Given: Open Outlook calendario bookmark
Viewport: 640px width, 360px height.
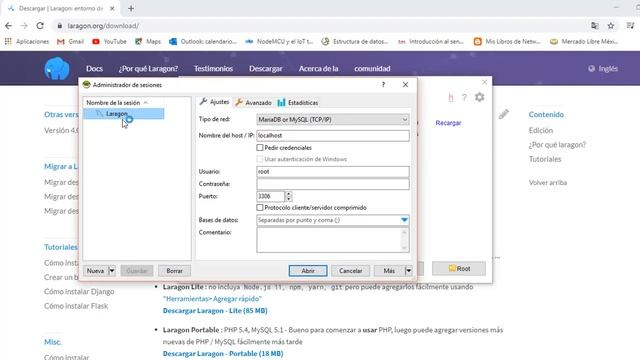Looking at the screenshot, I should coord(203,41).
